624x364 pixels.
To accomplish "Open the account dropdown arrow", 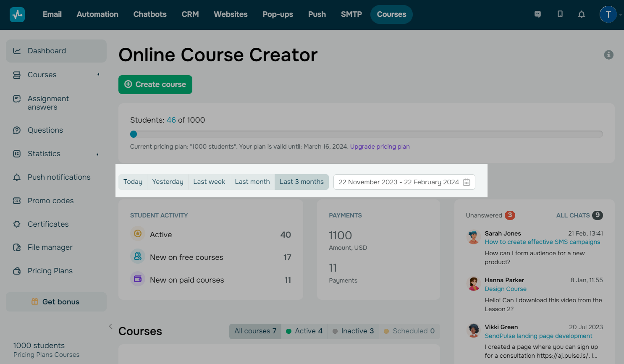I will click(620, 15).
